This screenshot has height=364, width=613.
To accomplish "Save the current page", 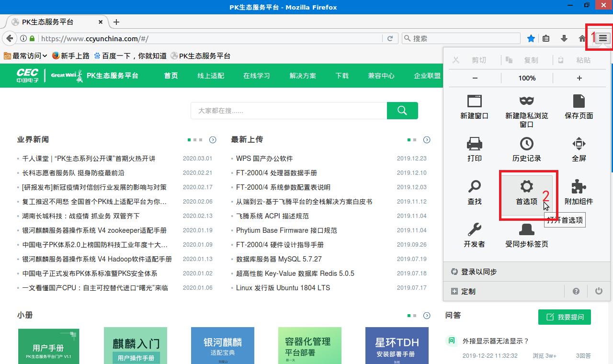I will click(579, 108).
